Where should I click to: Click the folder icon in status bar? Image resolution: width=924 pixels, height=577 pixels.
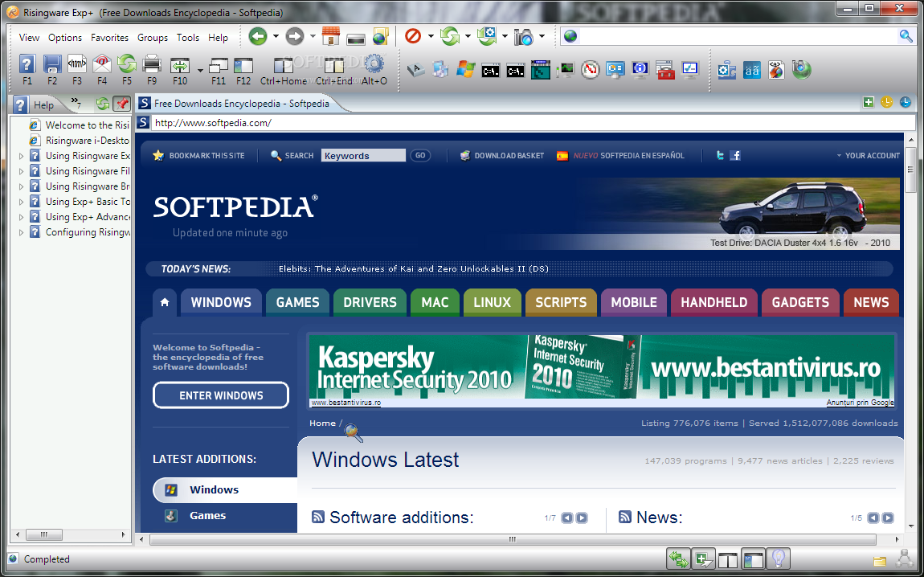point(880,560)
